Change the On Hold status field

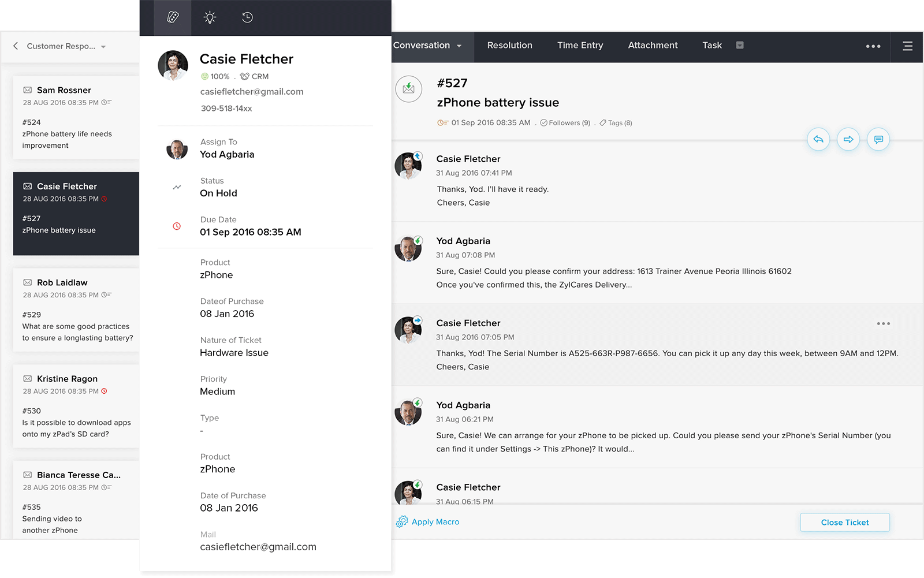(218, 188)
